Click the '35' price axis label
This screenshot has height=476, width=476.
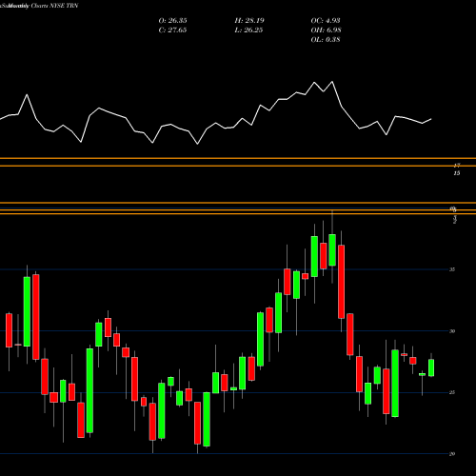[x=452, y=269]
